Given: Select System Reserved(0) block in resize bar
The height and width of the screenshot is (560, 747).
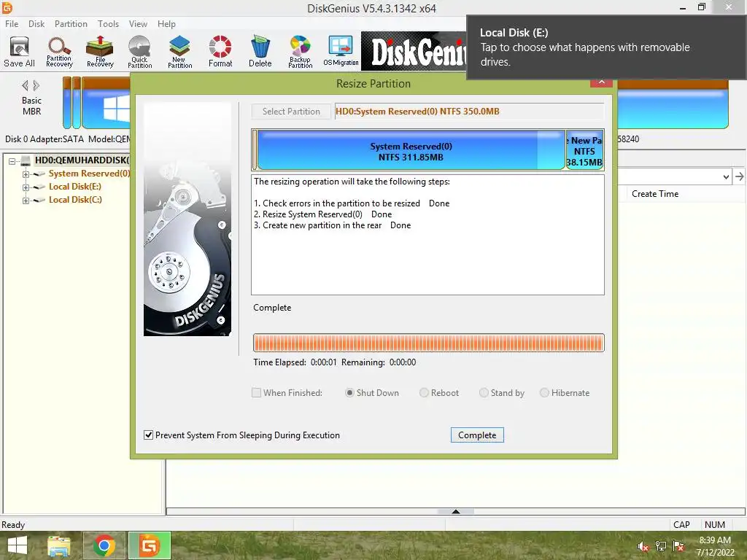Looking at the screenshot, I should tap(411, 150).
